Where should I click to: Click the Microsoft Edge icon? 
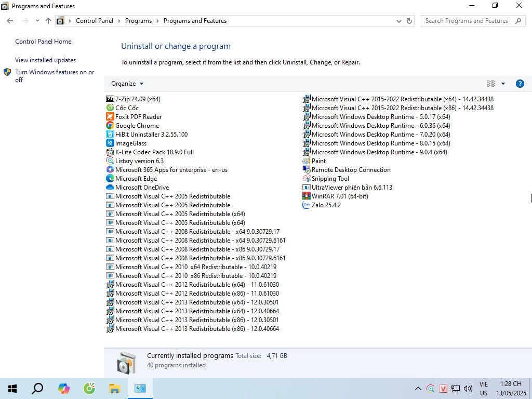110,179
